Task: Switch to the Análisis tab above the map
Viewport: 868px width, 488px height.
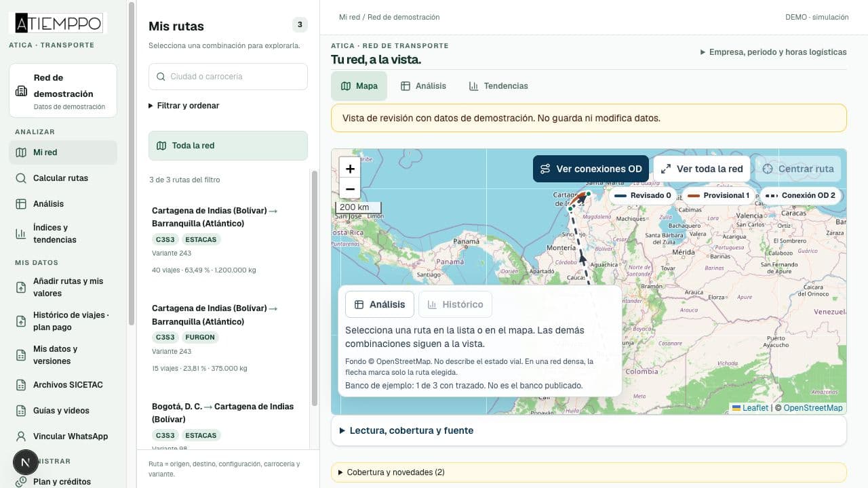Action: (x=423, y=86)
